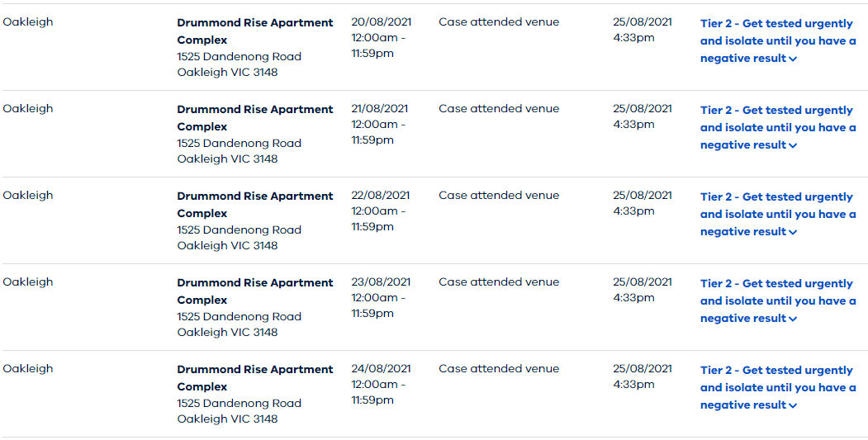
Task: Click the date added cell in the 24/08/2021 row
Action: [x=642, y=376]
